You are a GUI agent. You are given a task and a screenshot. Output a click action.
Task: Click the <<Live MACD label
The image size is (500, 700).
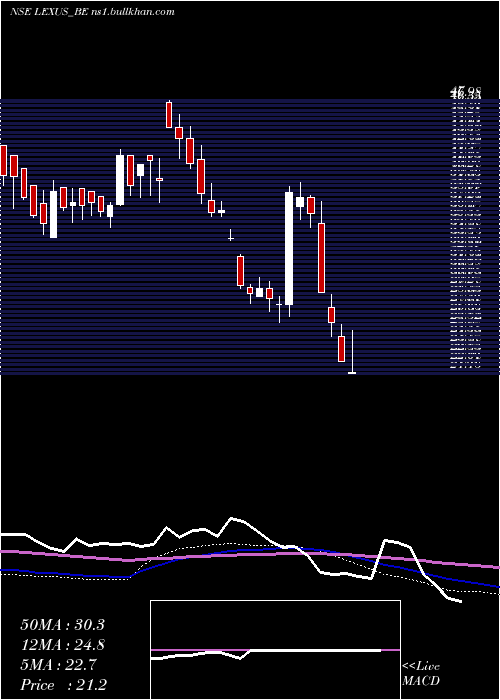pos(421,674)
